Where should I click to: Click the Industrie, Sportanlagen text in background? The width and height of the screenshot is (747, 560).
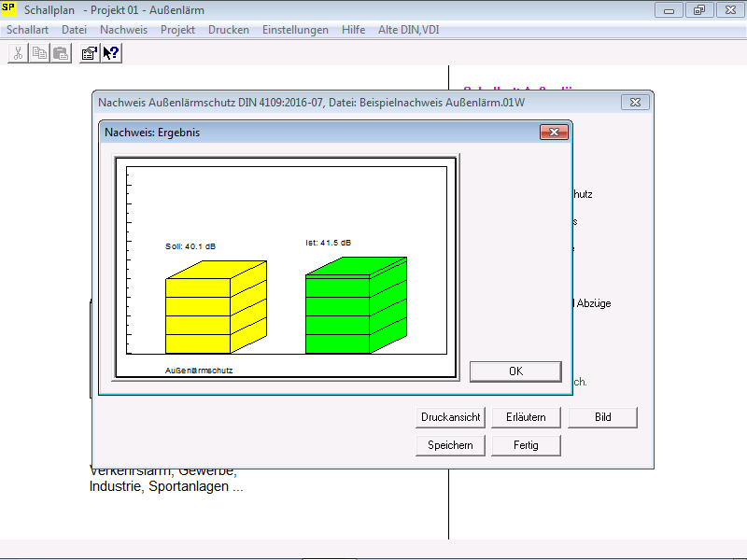(x=166, y=486)
